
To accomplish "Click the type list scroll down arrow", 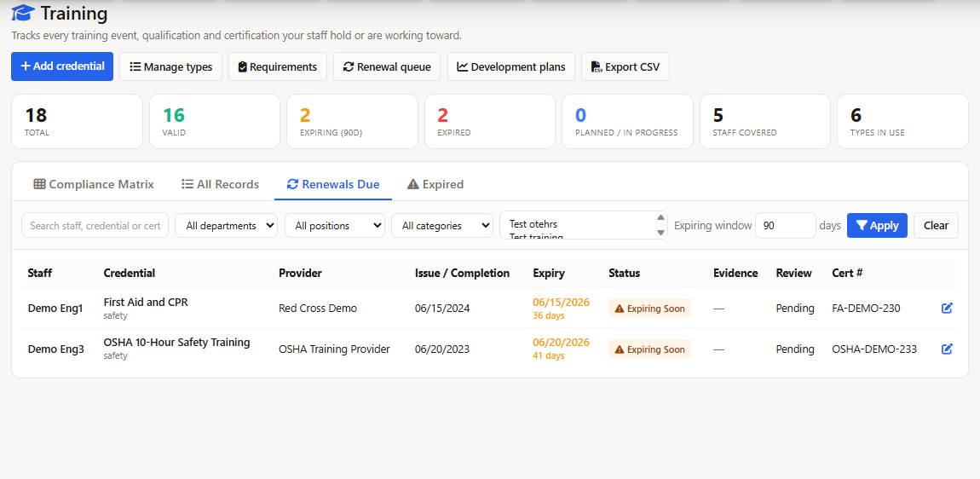I will (x=660, y=233).
